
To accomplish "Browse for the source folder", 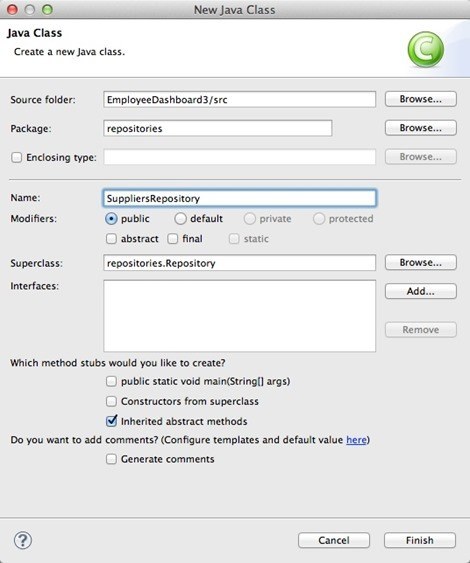I will (x=421, y=99).
